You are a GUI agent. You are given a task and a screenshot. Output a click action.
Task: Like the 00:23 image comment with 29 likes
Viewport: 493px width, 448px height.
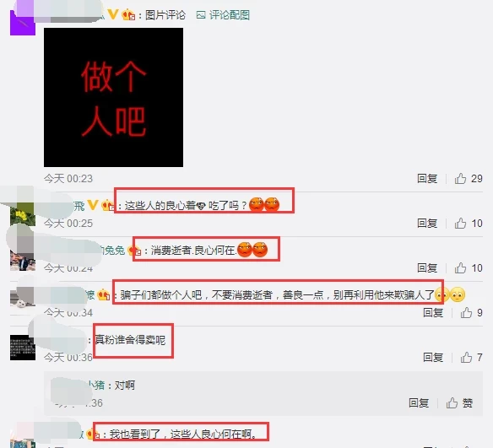point(460,179)
